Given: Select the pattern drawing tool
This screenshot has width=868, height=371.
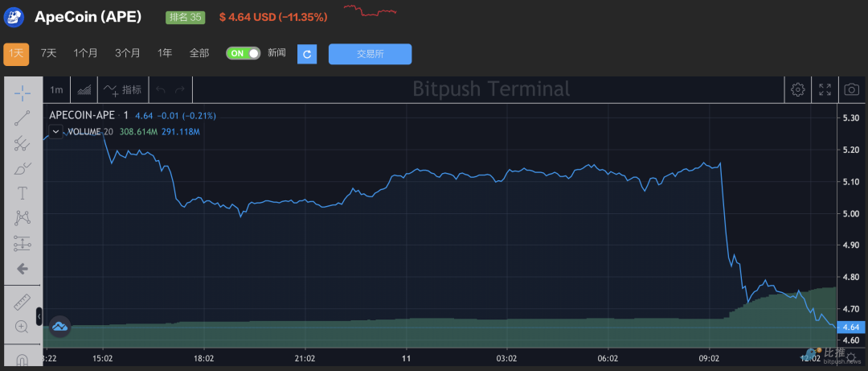Looking at the screenshot, I should (23, 218).
